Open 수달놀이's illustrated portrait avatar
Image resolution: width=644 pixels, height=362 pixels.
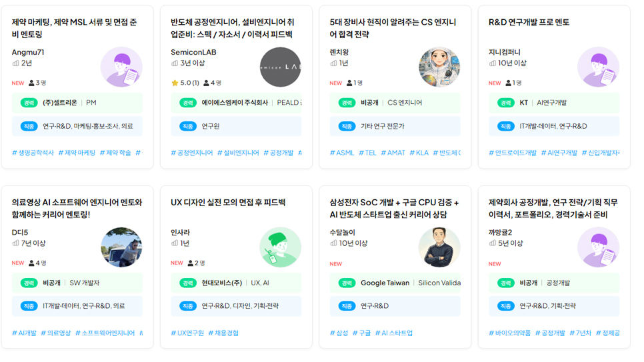click(439, 247)
